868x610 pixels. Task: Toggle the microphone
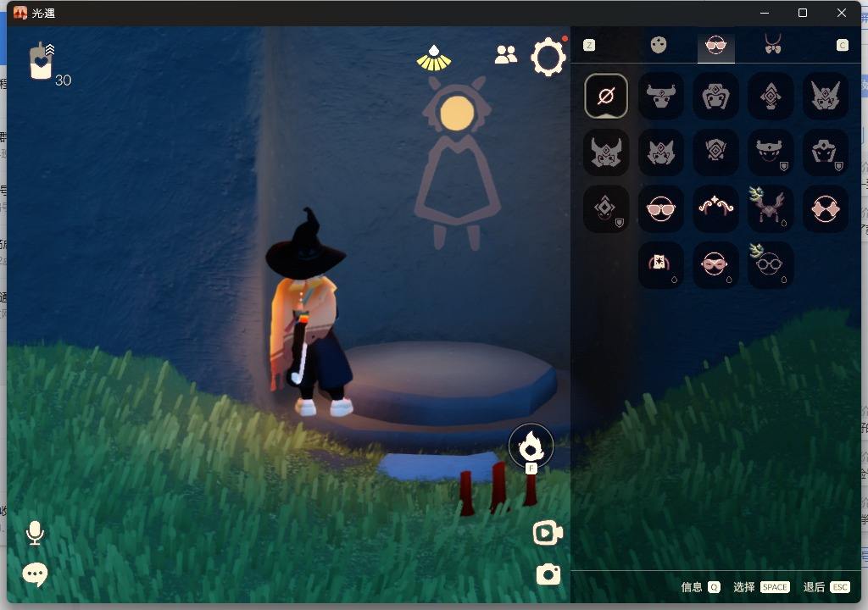tap(35, 533)
